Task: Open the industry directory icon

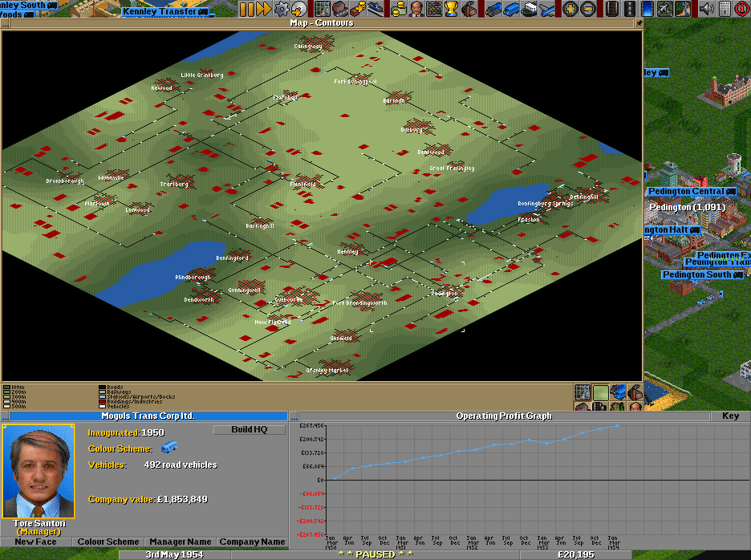Action: click(469, 9)
